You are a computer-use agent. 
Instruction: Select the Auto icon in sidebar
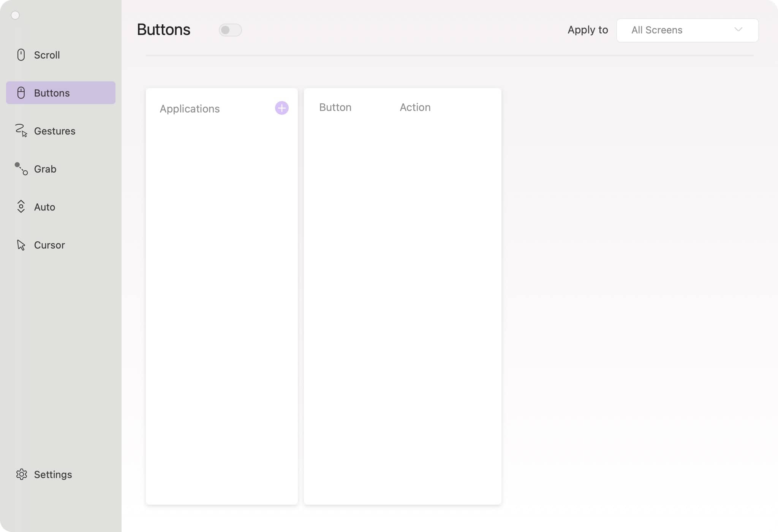pos(21,207)
